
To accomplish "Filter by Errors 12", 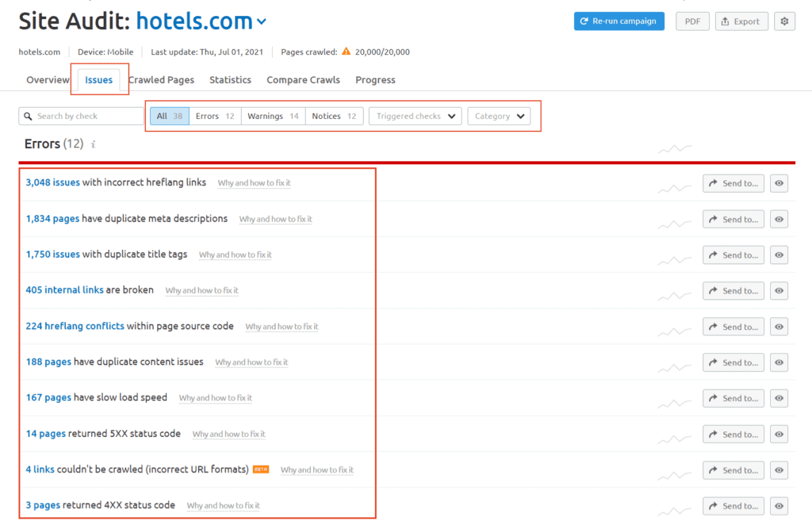I will tap(215, 116).
